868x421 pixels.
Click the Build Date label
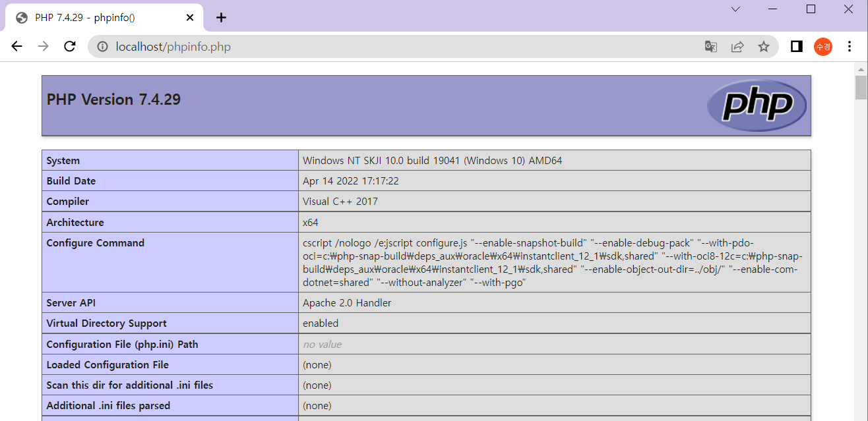point(71,181)
